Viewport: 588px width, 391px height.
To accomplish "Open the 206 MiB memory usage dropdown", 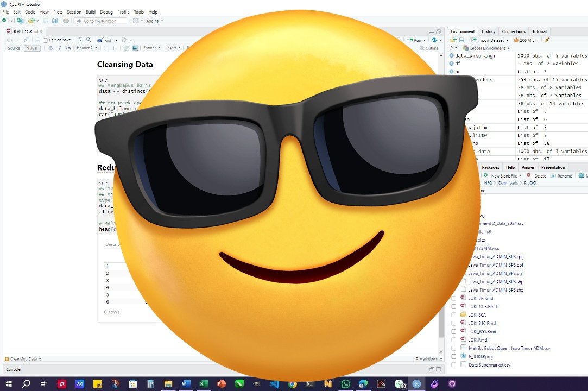I will click(527, 40).
